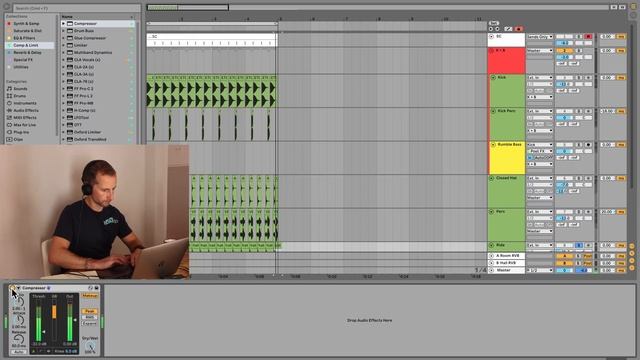Select the Sounds category in the browser

point(20,89)
